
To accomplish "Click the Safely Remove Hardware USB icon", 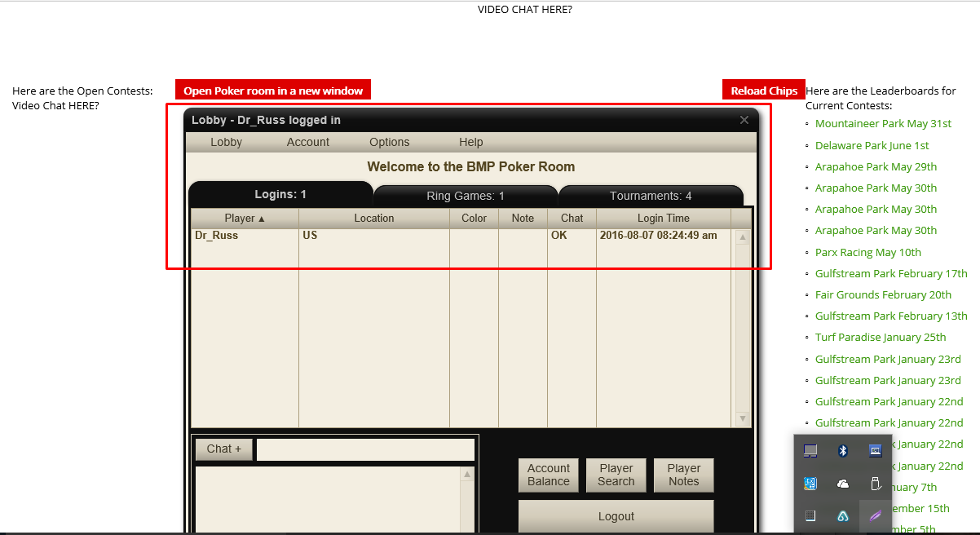I will [x=875, y=484].
